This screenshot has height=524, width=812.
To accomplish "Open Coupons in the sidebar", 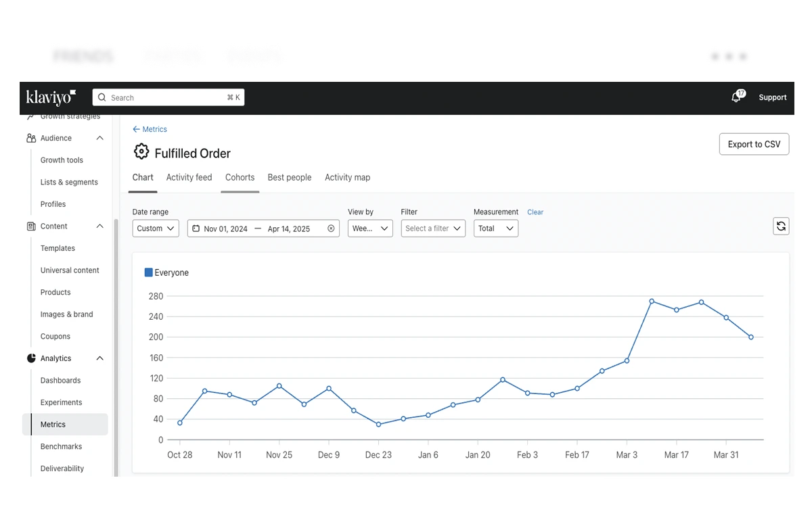I will click(55, 336).
